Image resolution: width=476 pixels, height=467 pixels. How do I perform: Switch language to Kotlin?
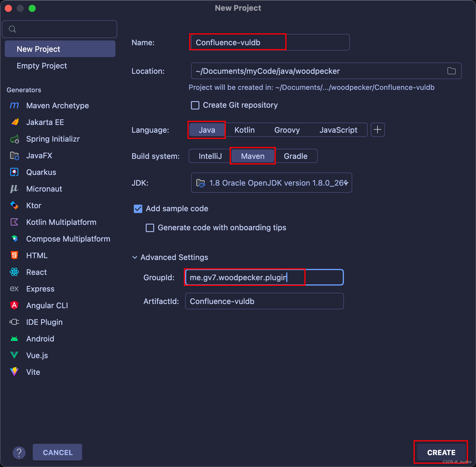tap(244, 130)
